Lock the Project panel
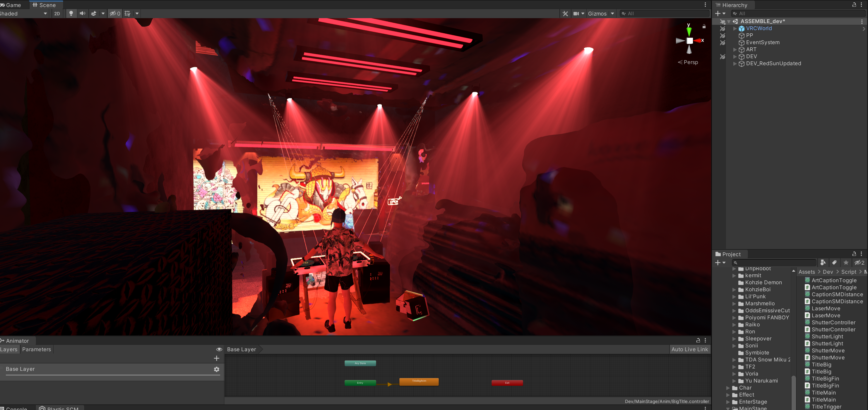The image size is (868, 410). click(x=854, y=254)
